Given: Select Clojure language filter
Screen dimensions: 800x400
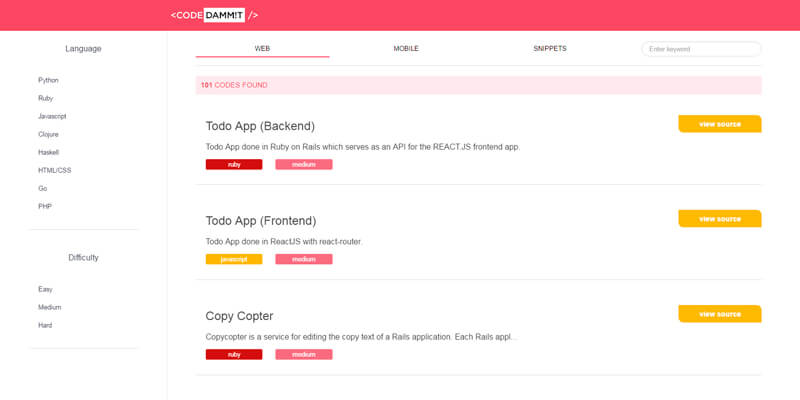Looking at the screenshot, I should pos(48,134).
